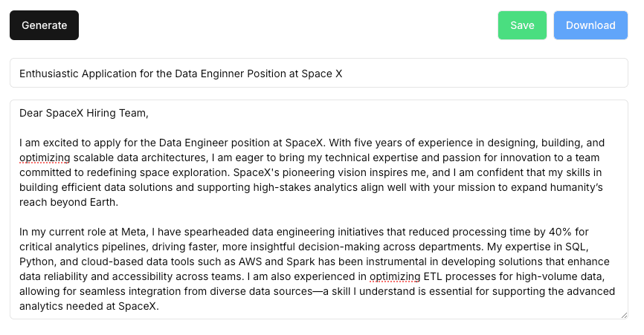The height and width of the screenshot is (335, 644).
Task: Save the cover letter
Action: [x=522, y=25]
